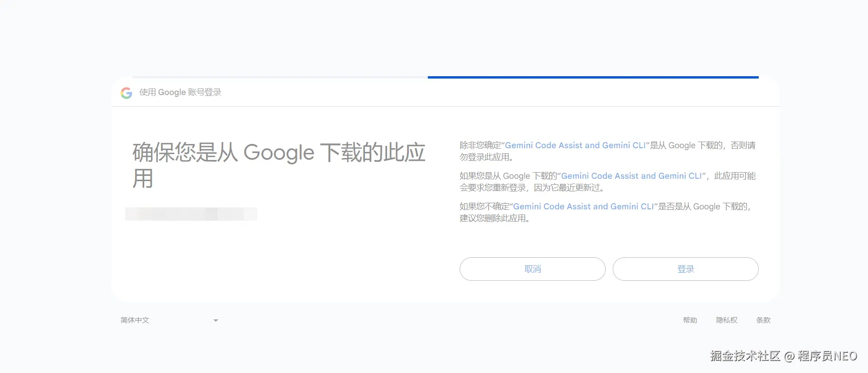The height and width of the screenshot is (373, 868).
Task: Click the Google logo icon
Action: [126, 93]
